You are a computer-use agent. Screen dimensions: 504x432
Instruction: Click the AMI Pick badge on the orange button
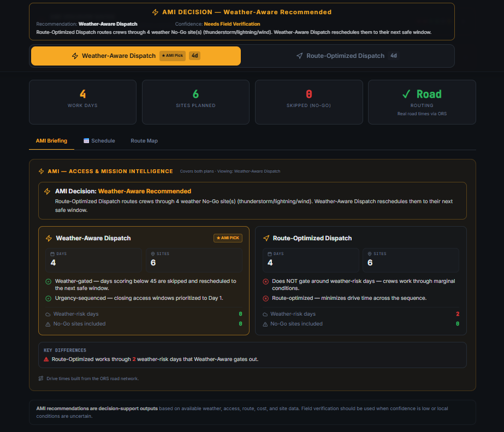[173, 56]
